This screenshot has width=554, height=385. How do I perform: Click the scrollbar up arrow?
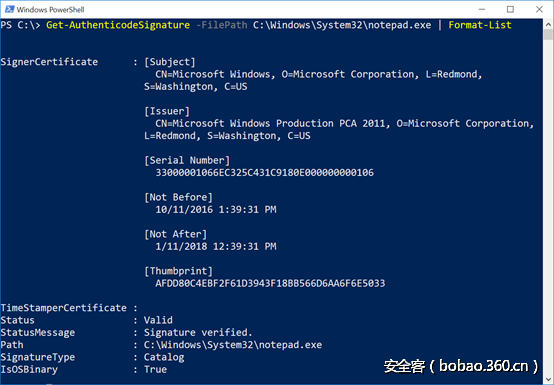pos(548,24)
